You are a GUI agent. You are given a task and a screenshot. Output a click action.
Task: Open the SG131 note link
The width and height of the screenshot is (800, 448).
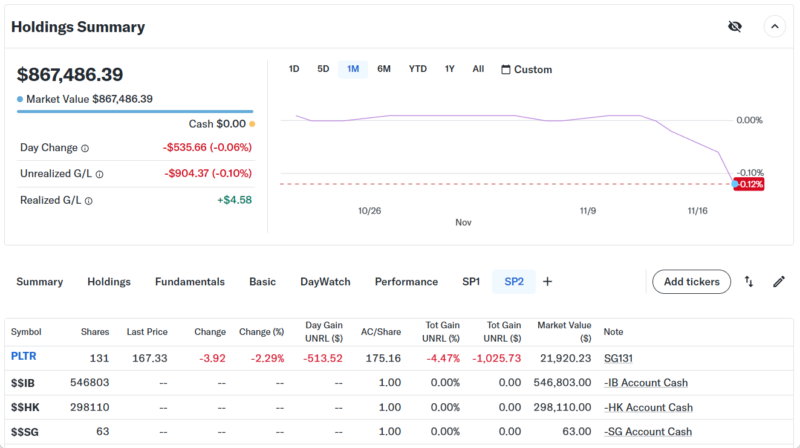[620, 357]
